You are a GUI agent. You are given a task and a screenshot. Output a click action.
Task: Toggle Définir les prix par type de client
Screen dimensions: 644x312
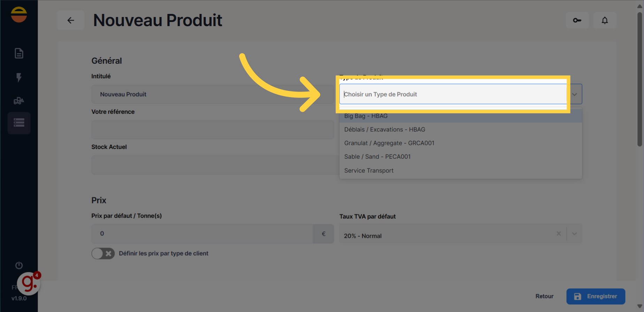(103, 253)
